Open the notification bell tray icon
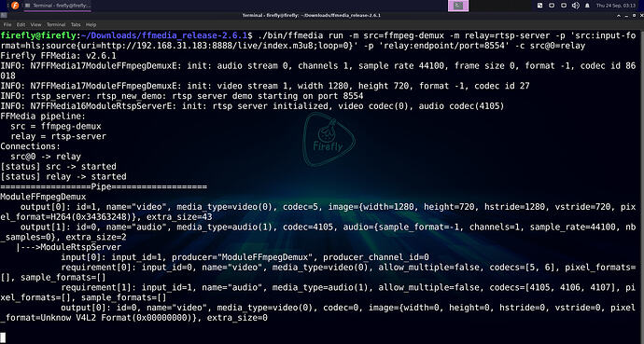 click(x=587, y=6)
